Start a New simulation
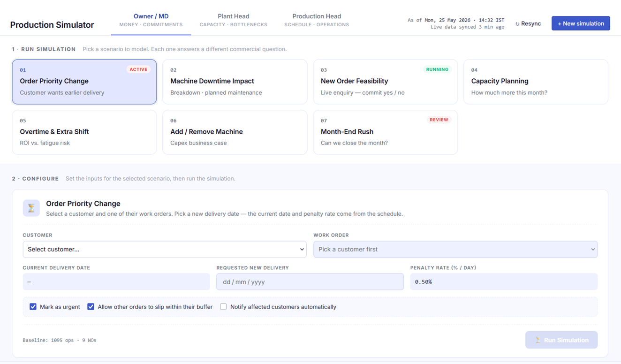The width and height of the screenshot is (621, 364). (x=581, y=23)
